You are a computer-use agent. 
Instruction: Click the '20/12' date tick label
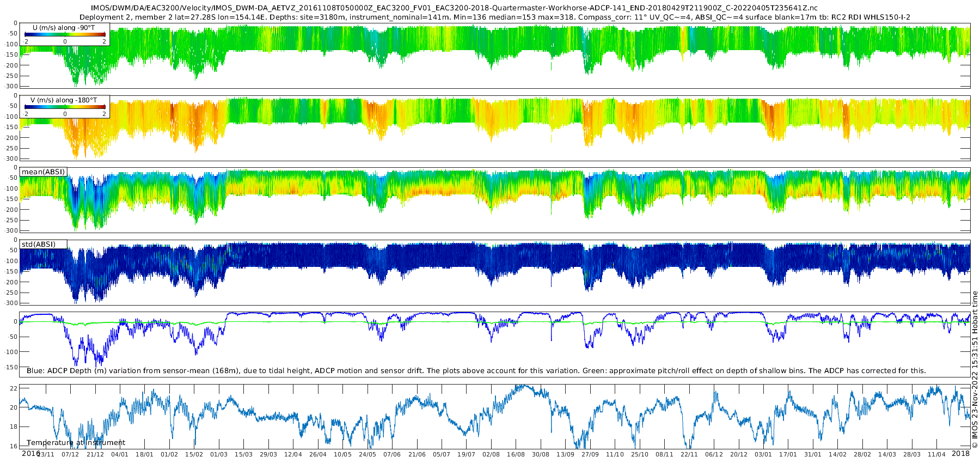(739, 454)
